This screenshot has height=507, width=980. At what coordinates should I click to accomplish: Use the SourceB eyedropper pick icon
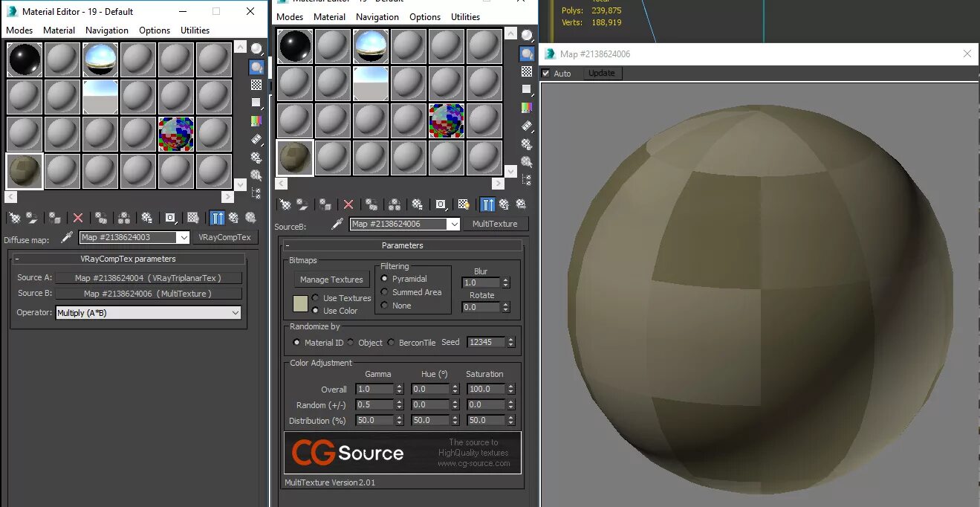[337, 224]
